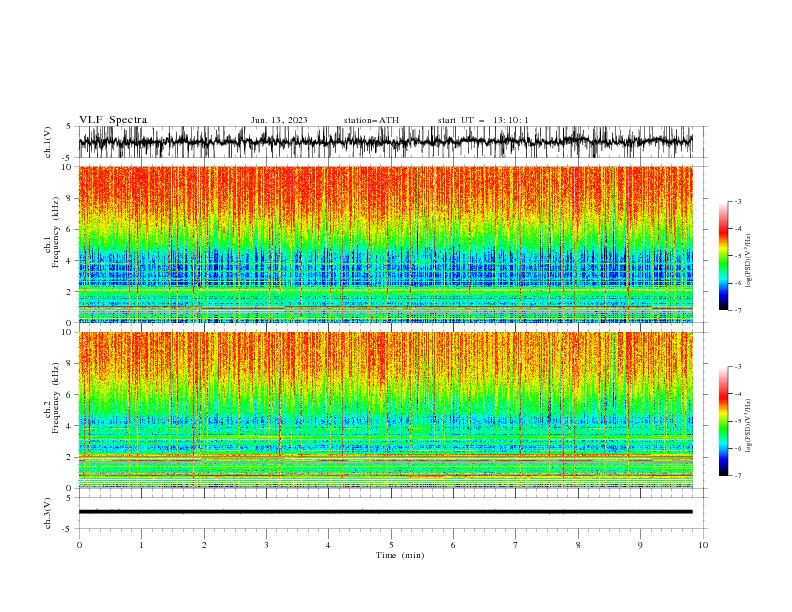The image size is (792, 612).
Task: Click the time axis tick label '5'
Action: pyautogui.click(x=391, y=545)
